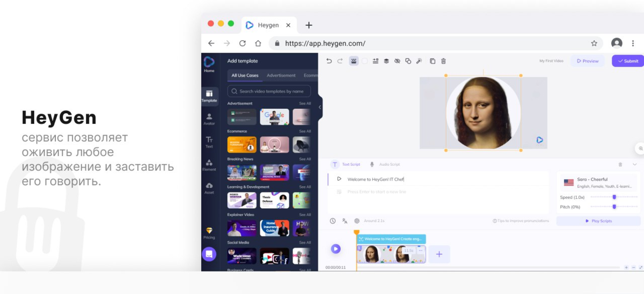Switch to the Text Script tab
The image size is (644, 294).
pyautogui.click(x=346, y=164)
